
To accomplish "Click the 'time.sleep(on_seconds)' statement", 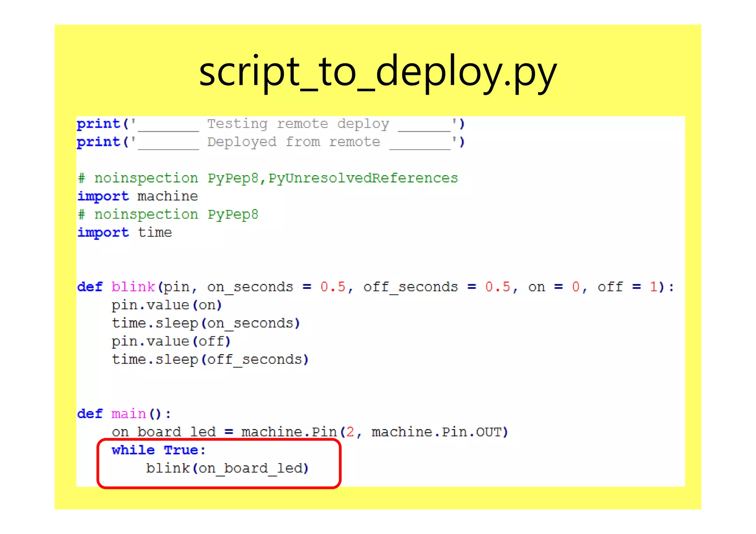I will (206, 323).
